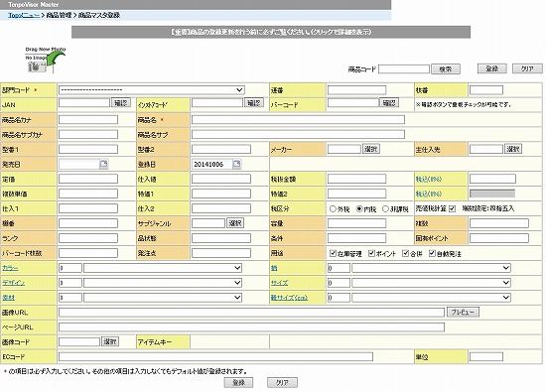The image size is (546, 392).
Task: Toggle 売価税計算 checkbox
Action: pos(452,208)
